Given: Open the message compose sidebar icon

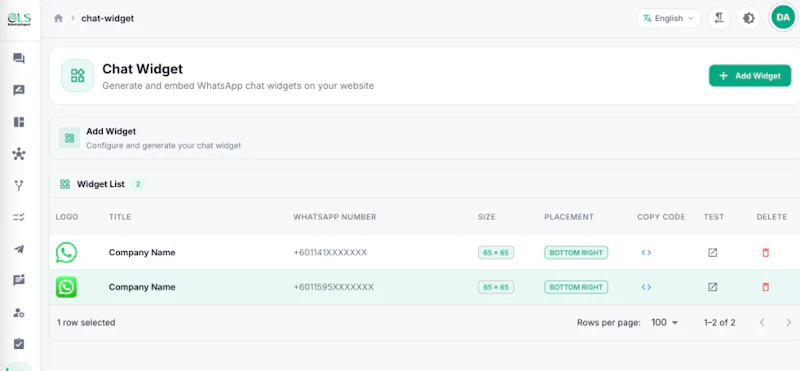Looking at the screenshot, I should 19,90.
